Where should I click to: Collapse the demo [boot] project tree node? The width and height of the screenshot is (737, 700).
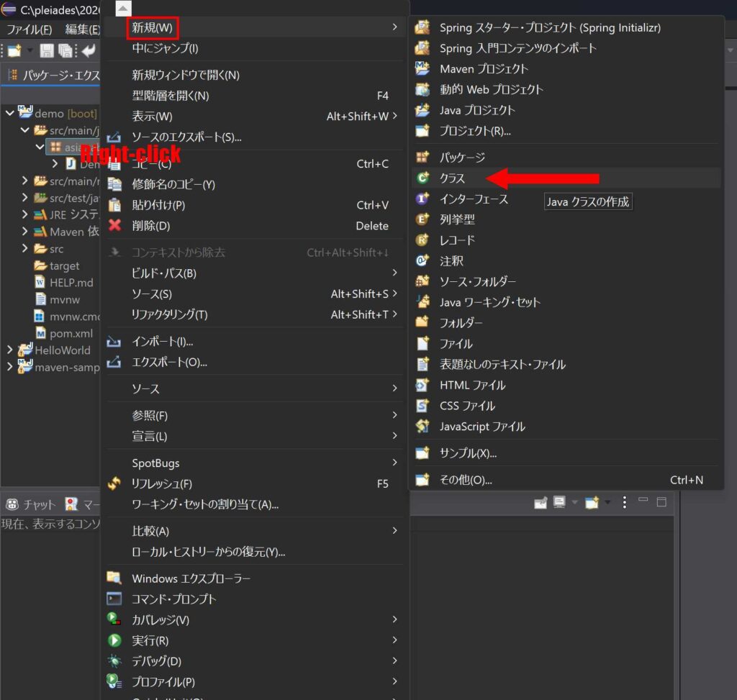tap(10, 113)
